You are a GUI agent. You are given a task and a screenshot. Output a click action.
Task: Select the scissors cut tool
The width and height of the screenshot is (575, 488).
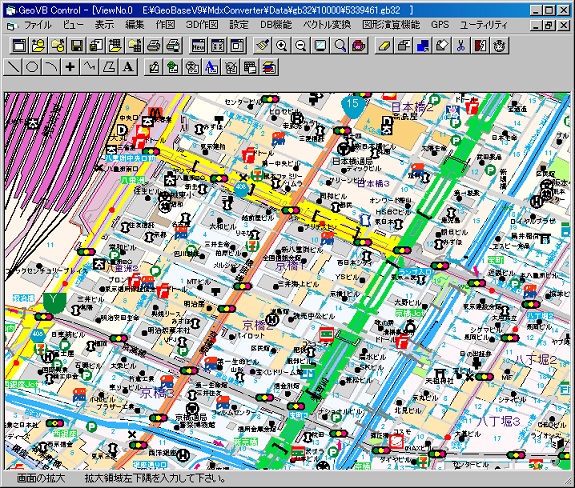click(x=461, y=46)
